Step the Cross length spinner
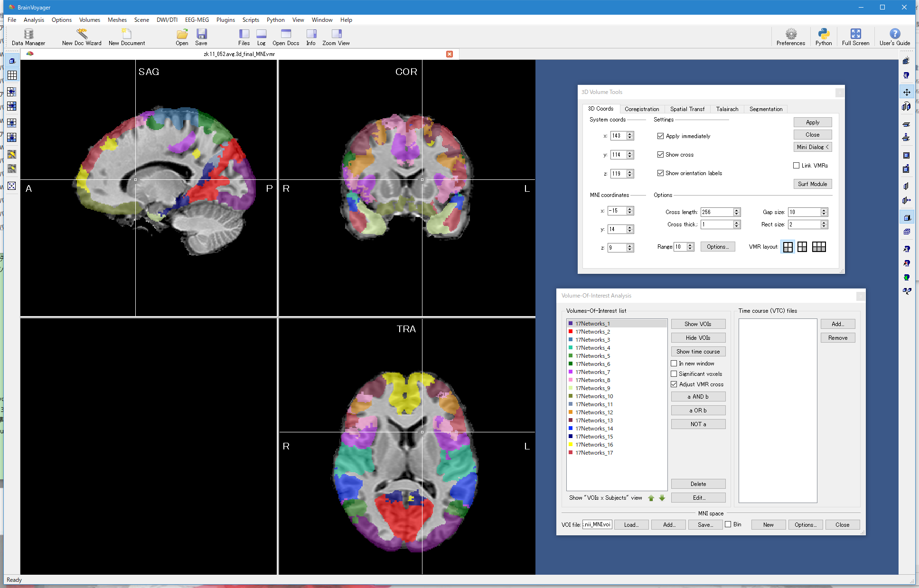919x588 pixels. (737, 212)
